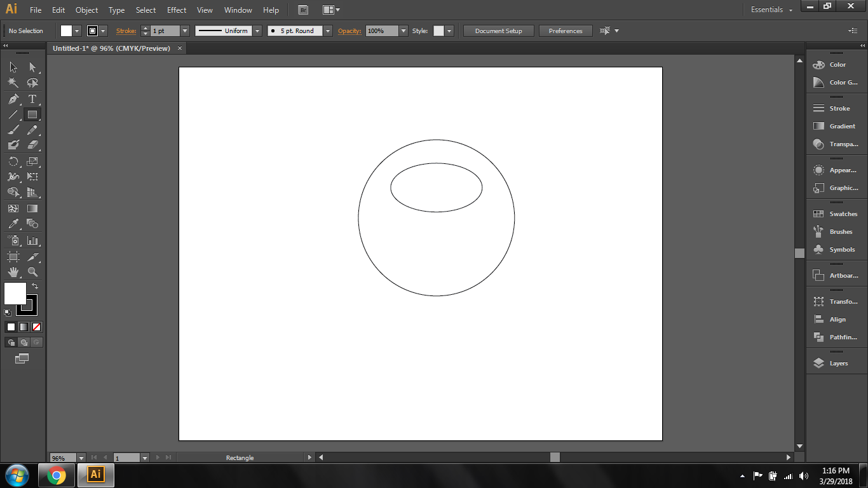The image size is (868, 488).
Task: Swap fill and stroke colors
Action: tap(35, 287)
